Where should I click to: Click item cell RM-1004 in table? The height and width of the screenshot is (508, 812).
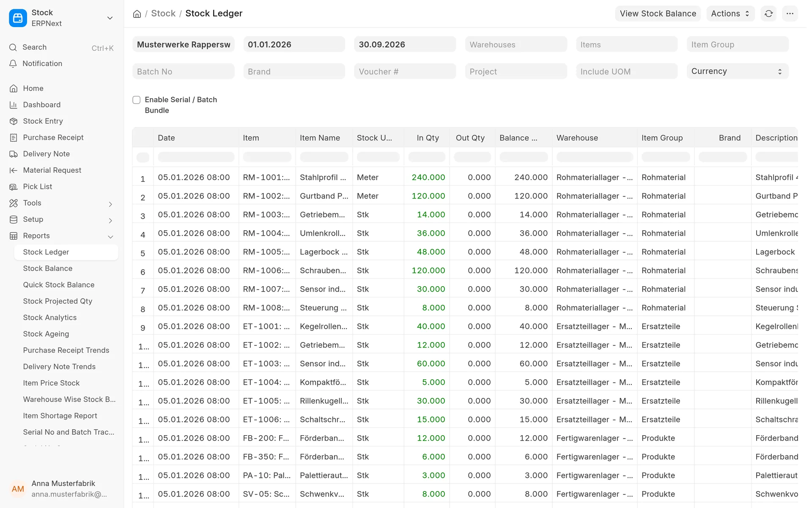click(267, 233)
